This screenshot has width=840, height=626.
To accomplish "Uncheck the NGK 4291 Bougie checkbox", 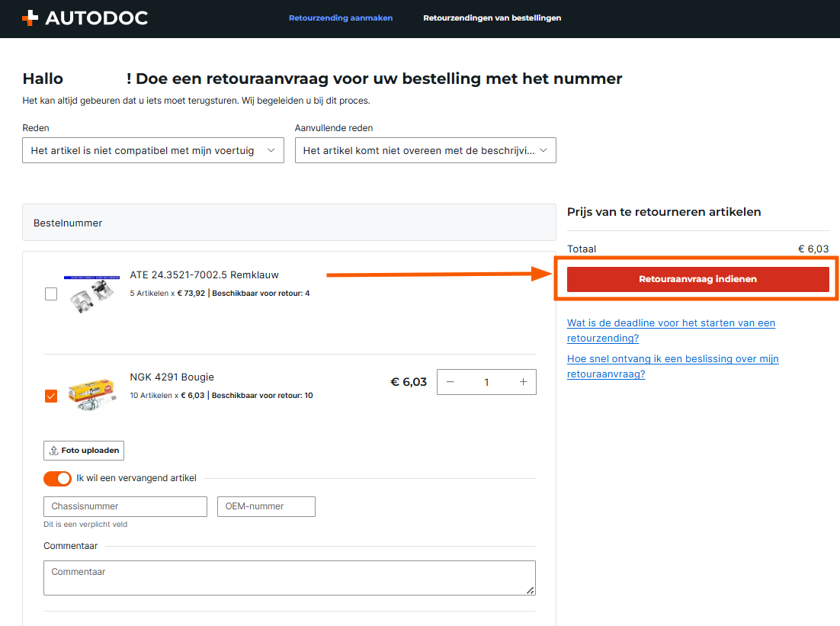I will 51,396.
